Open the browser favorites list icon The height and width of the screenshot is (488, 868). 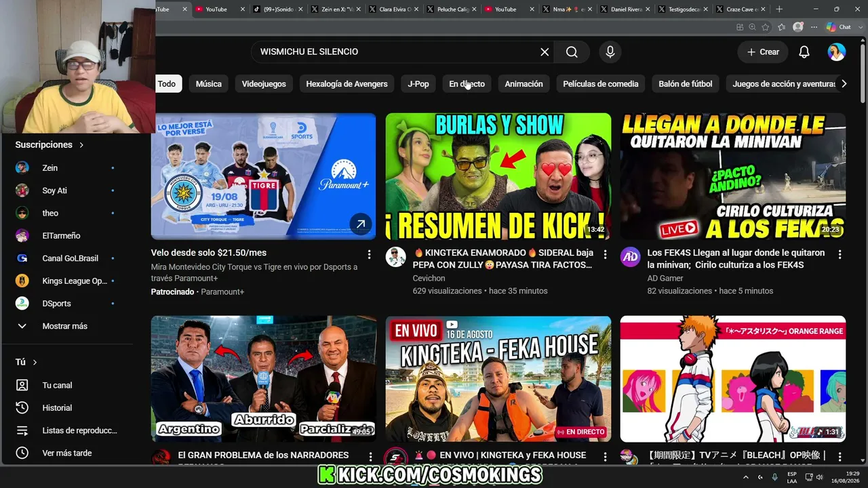(782, 27)
